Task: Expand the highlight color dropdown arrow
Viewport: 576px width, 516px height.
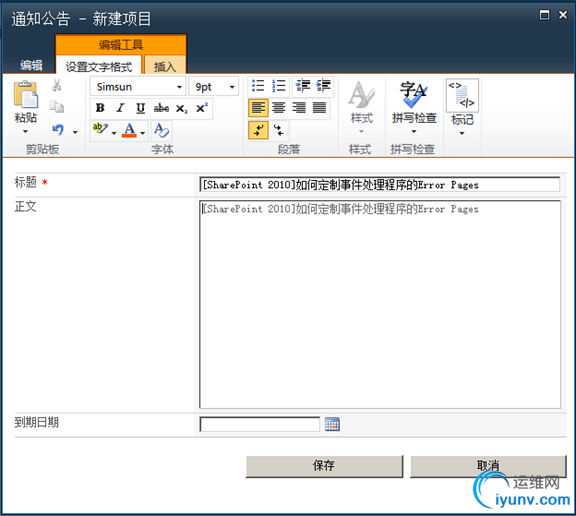Action: [x=114, y=133]
